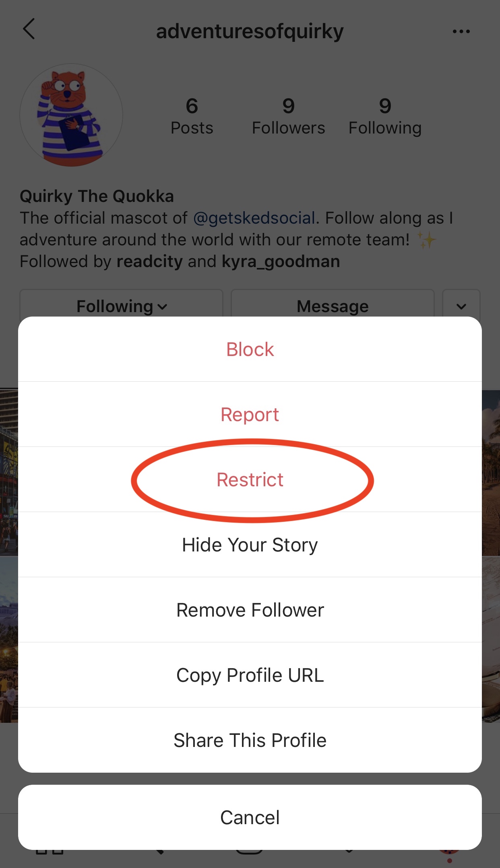This screenshot has height=868, width=500.
Task: Open the @getskedsocial mention link
Action: tap(254, 218)
